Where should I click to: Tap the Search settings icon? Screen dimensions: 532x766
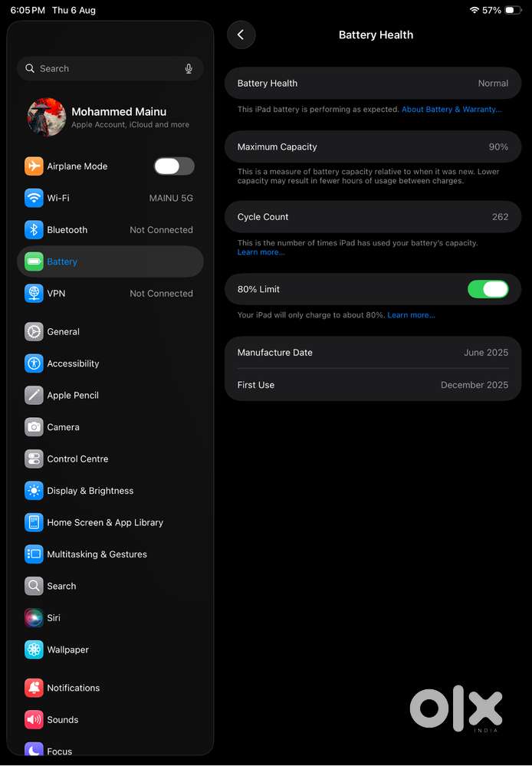[34, 586]
